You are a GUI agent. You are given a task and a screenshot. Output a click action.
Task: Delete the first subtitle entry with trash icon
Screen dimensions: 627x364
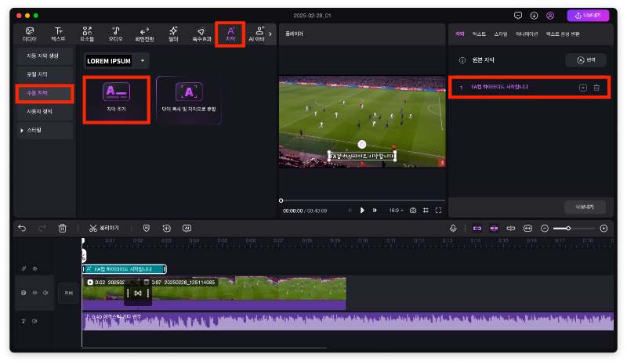click(596, 88)
